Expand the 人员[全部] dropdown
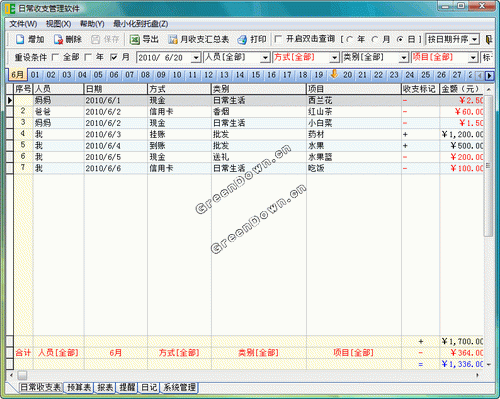This screenshot has width=500, height=399. coord(265,58)
